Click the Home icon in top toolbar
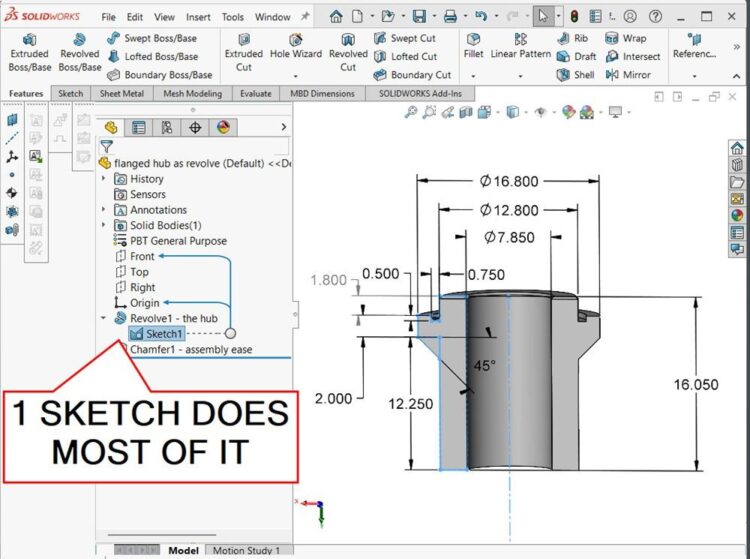 336,17
